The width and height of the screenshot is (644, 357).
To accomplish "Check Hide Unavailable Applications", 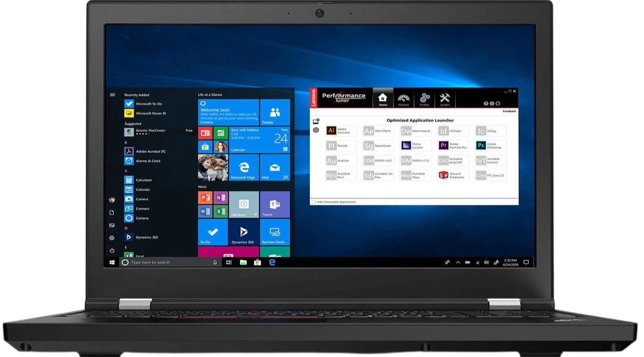I will point(314,202).
